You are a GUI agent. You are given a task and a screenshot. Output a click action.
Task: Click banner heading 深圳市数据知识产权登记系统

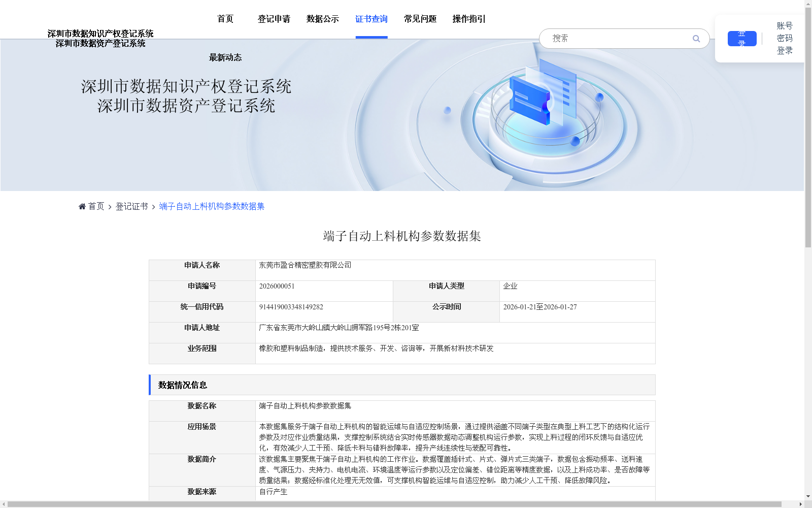[x=186, y=86]
